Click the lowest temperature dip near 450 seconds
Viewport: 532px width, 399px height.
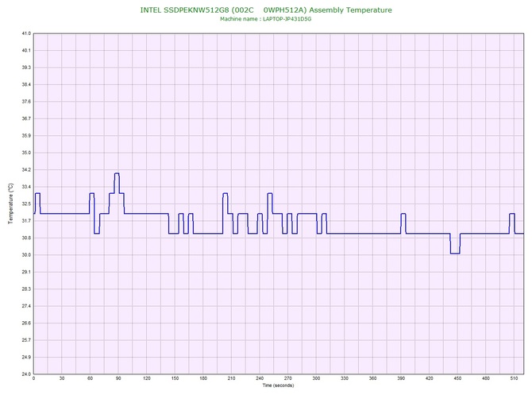(x=455, y=253)
